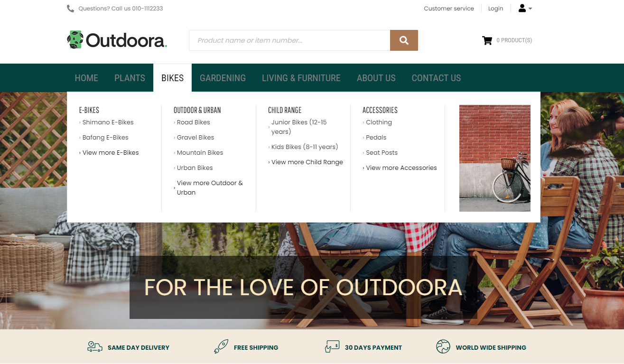The height and width of the screenshot is (364, 624).
Task: Open the Home menu item
Action: pos(86,78)
